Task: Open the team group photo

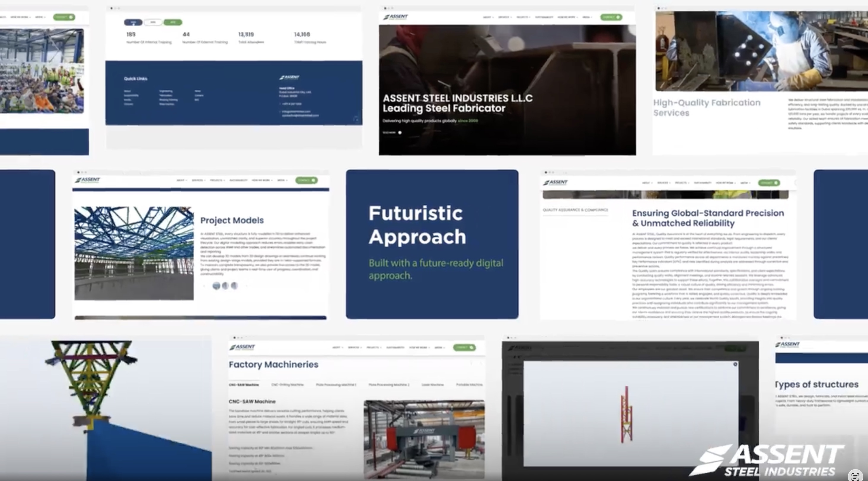Action: click(42, 71)
